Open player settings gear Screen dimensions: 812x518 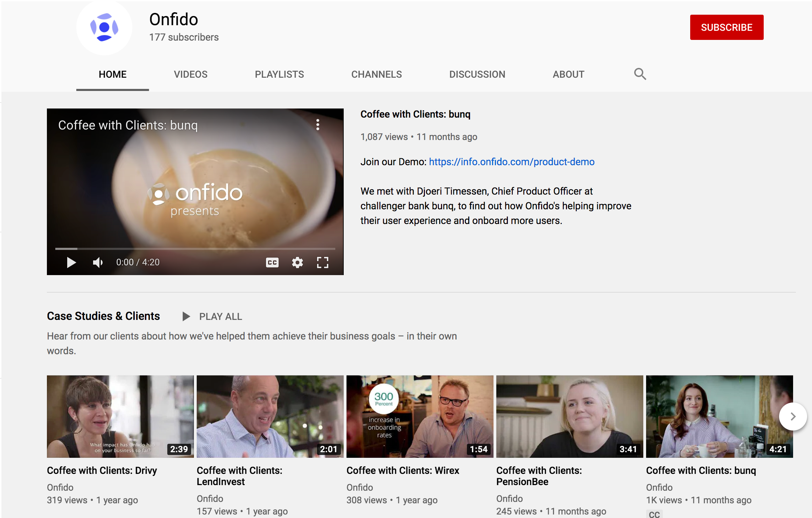coord(297,262)
